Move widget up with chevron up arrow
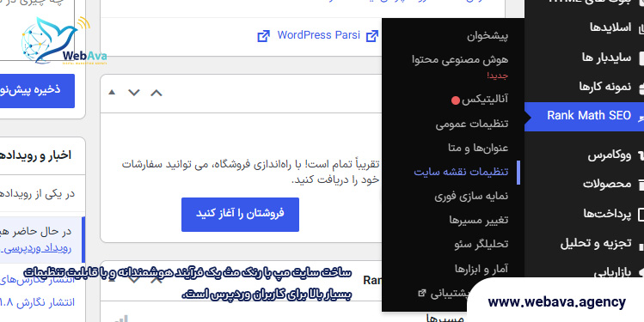Screen dimensions: 644x322 [x=156, y=93]
